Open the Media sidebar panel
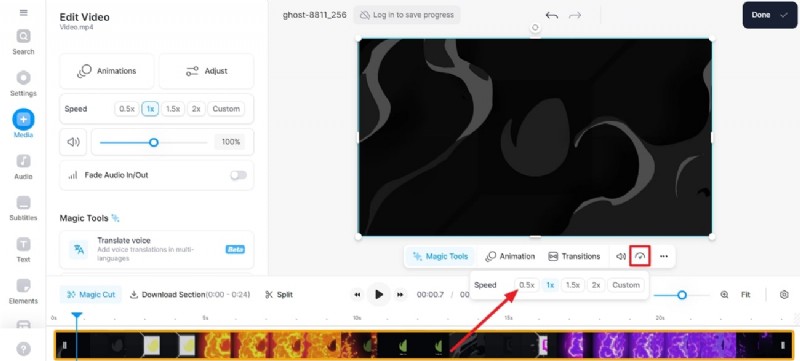This screenshot has height=361, width=800. tap(23, 124)
